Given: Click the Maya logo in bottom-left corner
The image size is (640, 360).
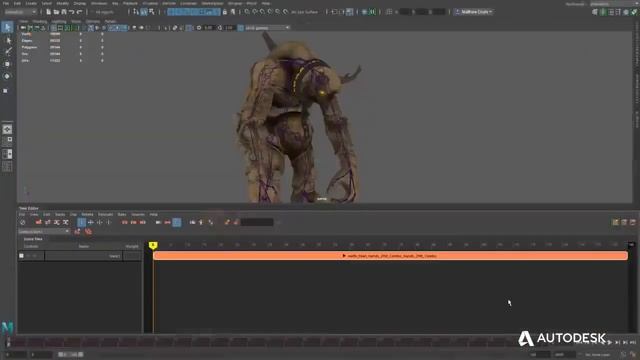Looking at the screenshot, I should 7,328.
